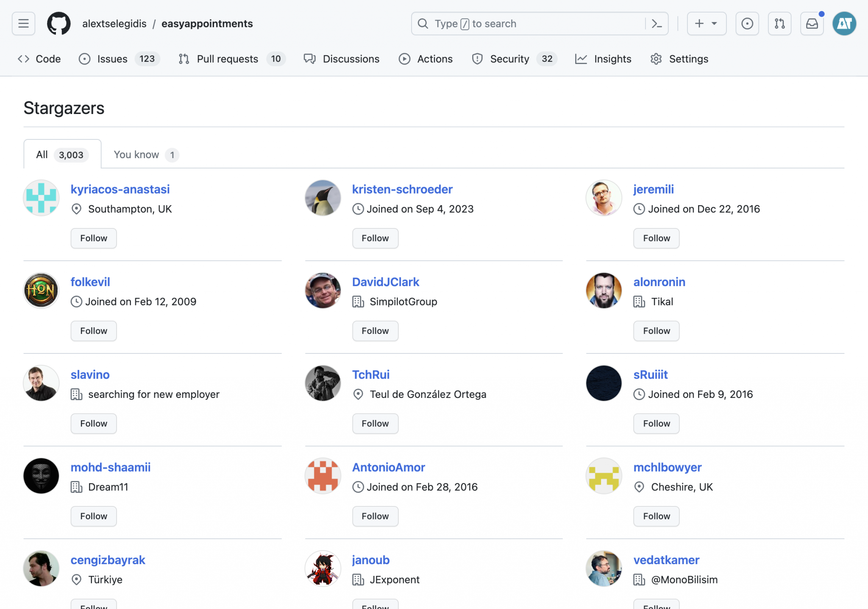868x609 pixels.
Task: Open alextselegidis profile link
Action: click(114, 23)
